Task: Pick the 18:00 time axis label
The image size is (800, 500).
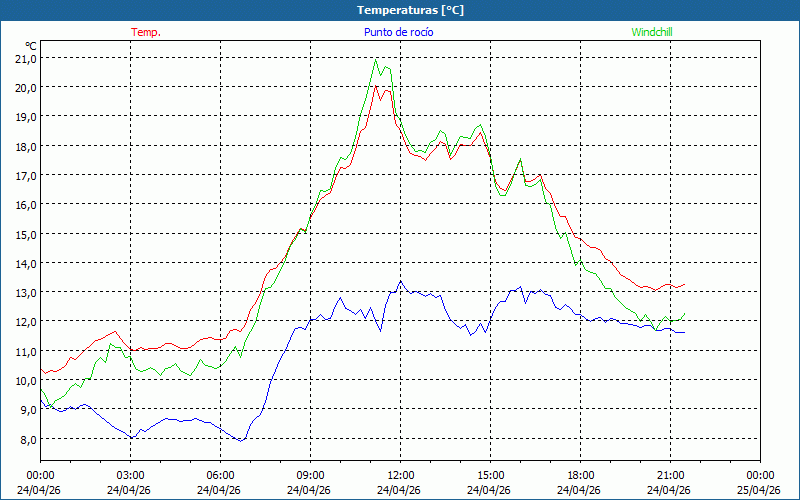Action: pyautogui.click(x=580, y=475)
